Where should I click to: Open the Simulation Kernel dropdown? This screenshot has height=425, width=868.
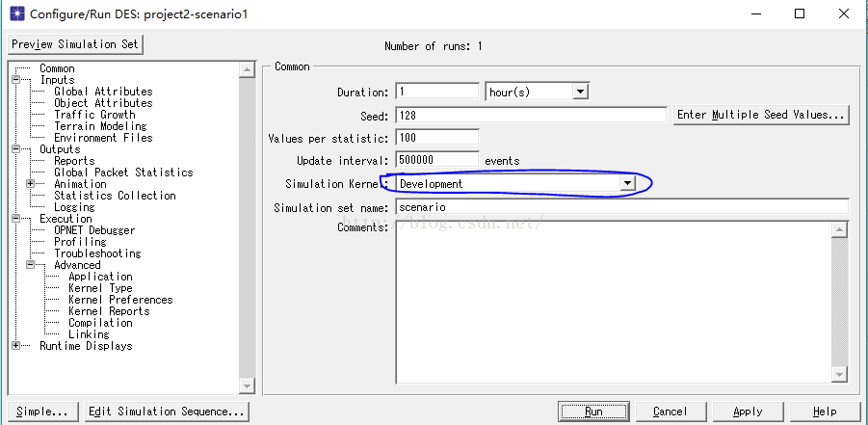pyautogui.click(x=626, y=183)
